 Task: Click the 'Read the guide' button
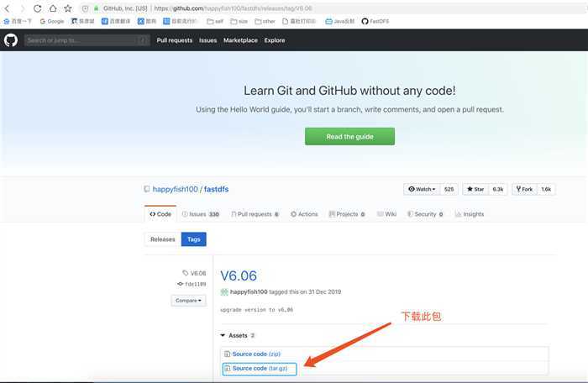(x=349, y=137)
